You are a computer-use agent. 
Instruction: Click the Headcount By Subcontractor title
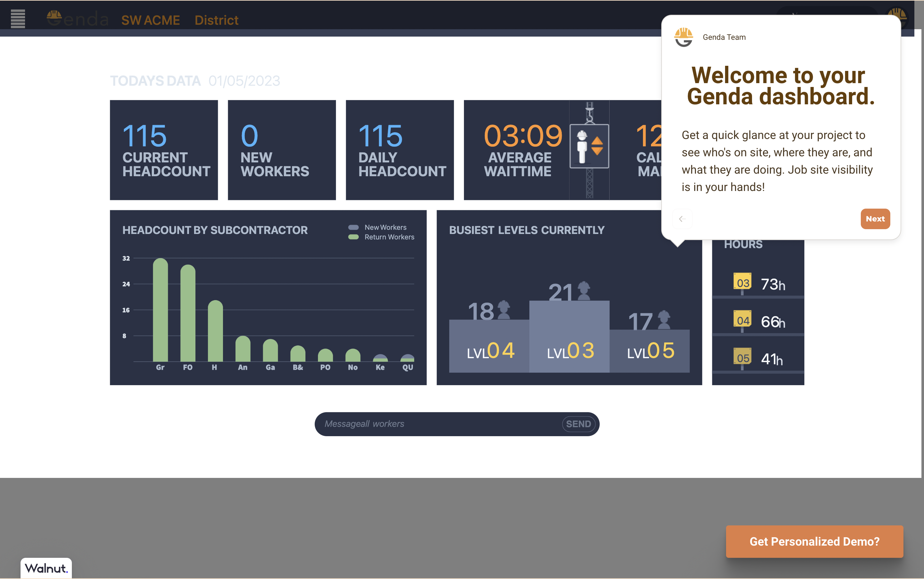215,230
